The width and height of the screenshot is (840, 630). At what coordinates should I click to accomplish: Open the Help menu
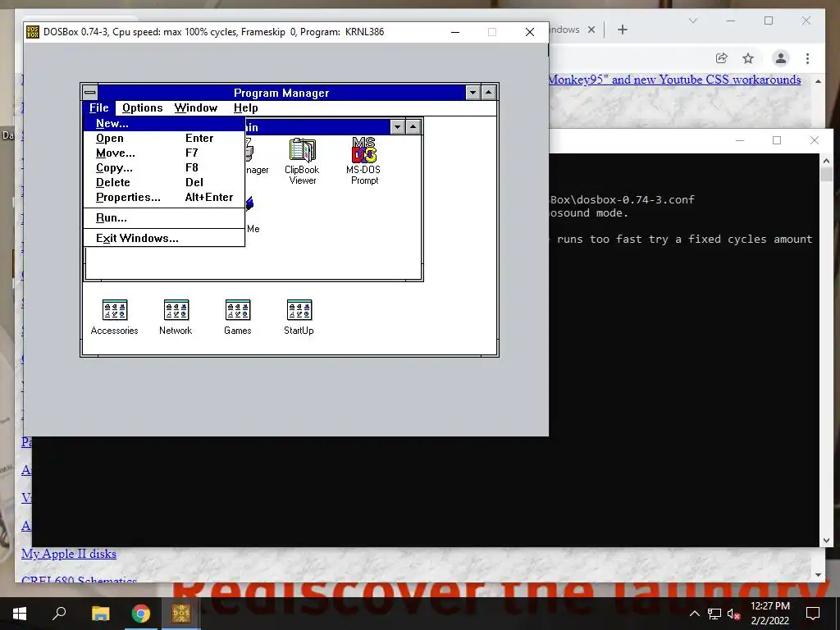click(x=245, y=107)
